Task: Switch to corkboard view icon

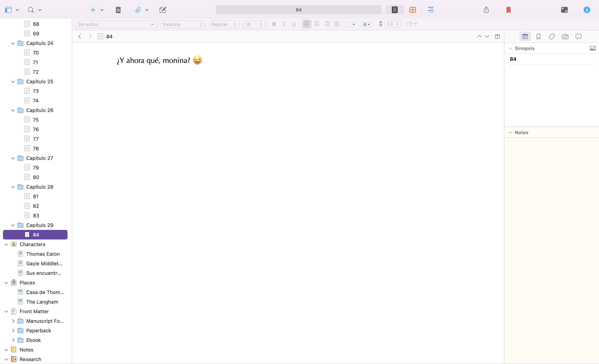Action: pyautogui.click(x=412, y=10)
